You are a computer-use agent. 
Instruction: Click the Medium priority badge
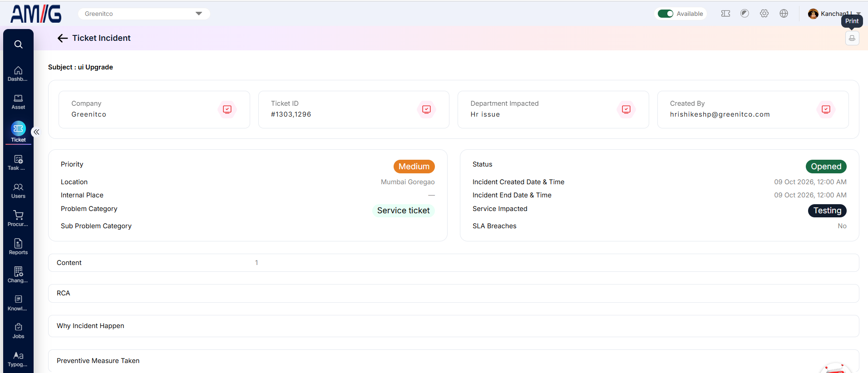[x=414, y=167]
